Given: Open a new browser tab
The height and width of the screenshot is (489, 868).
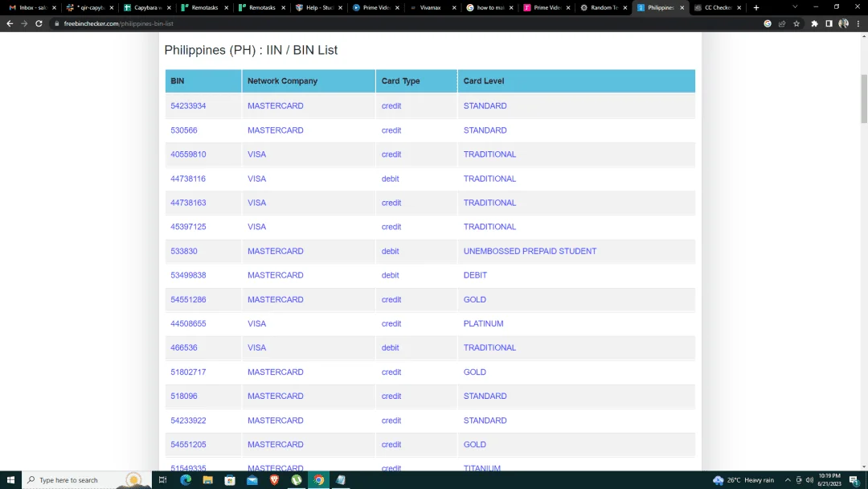Looking at the screenshot, I should [x=756, y=8].
